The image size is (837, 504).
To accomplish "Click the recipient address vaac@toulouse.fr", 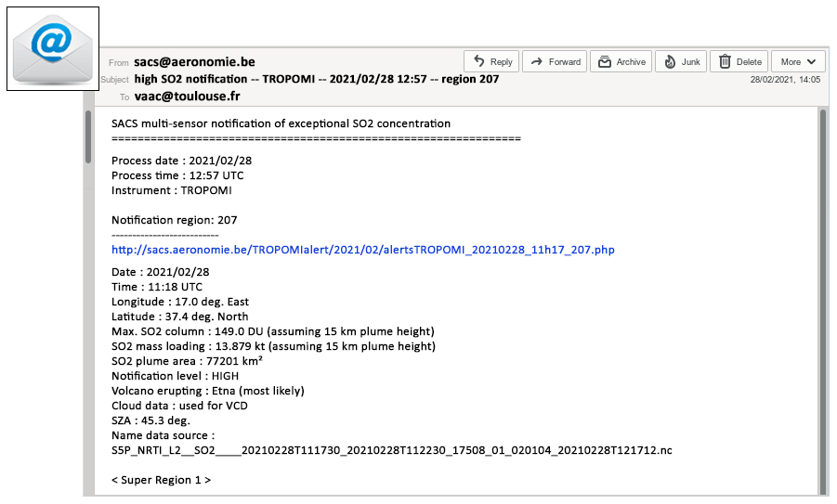I will click(x=187, y=96).
